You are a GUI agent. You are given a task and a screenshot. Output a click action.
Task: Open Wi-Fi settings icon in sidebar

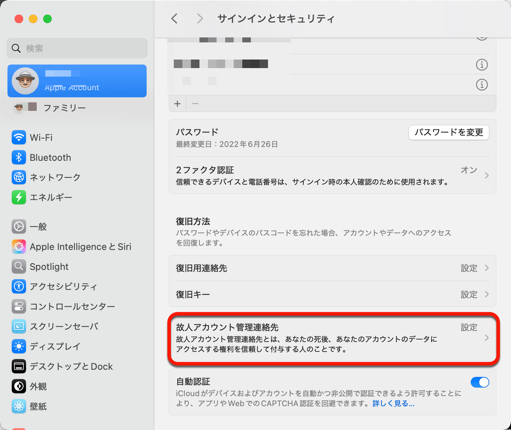coord(19,137)
